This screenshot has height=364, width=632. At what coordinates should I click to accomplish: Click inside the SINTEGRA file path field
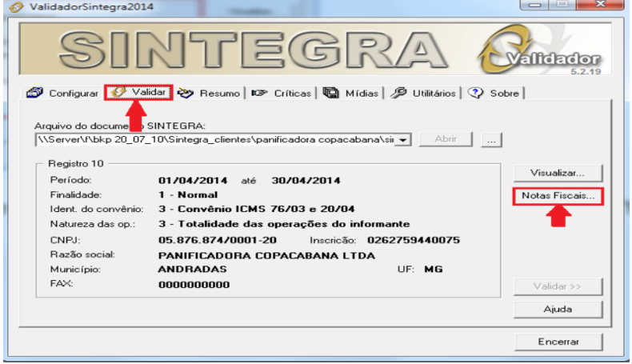pos(216,140)
